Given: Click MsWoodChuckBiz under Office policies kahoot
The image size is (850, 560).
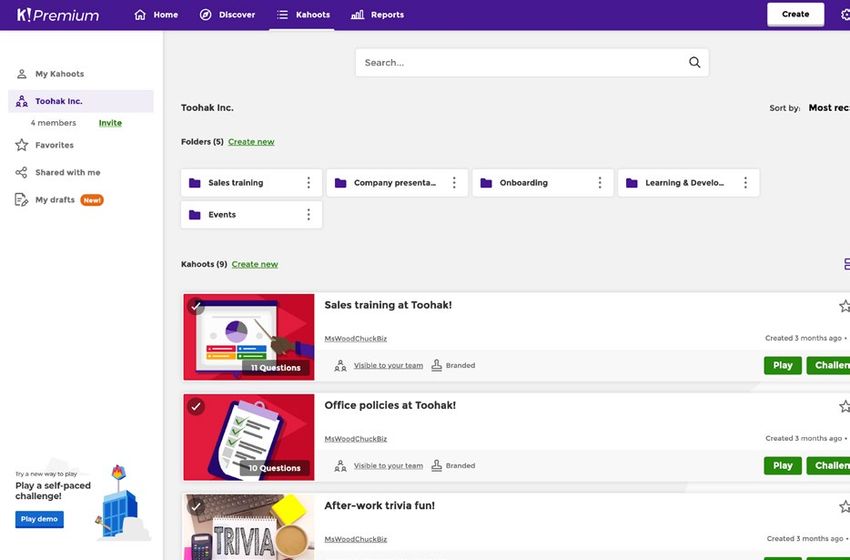Looking at the screenshot, I should pyautogui.click(x=356, y=439).
